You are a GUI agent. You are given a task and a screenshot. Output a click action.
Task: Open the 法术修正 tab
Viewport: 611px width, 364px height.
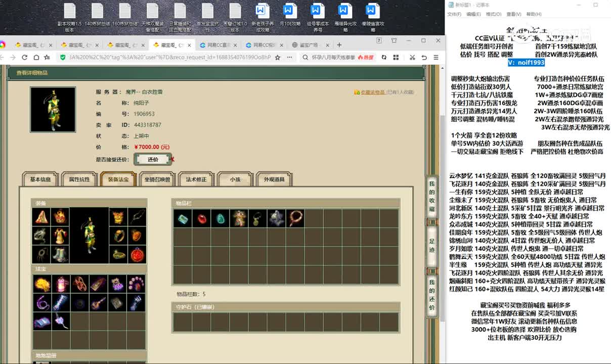(196, 179)
